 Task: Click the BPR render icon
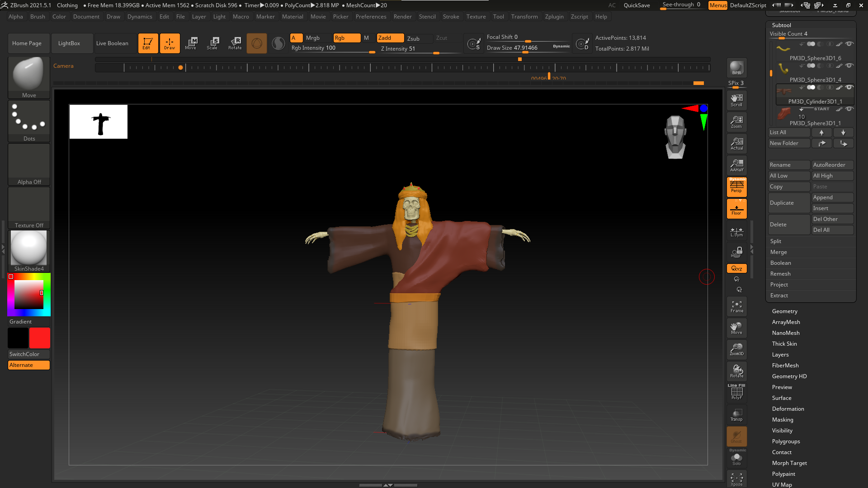point(736,68)
